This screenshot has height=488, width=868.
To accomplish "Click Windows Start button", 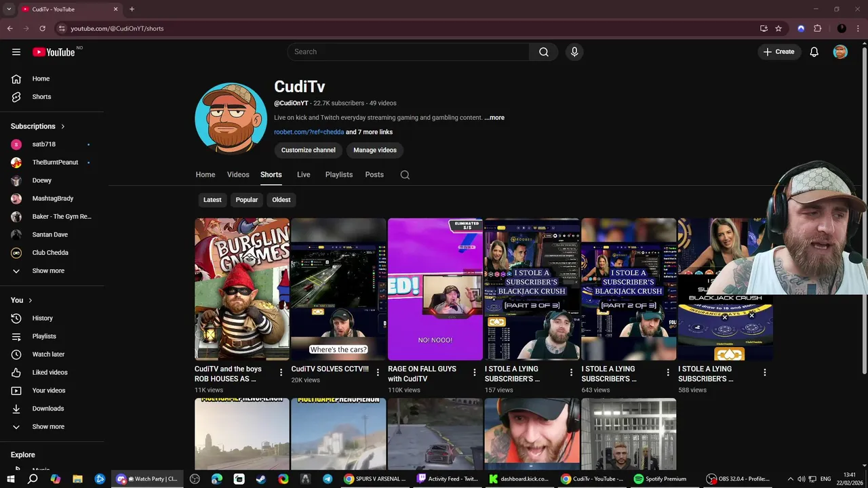I will (10, 479).
